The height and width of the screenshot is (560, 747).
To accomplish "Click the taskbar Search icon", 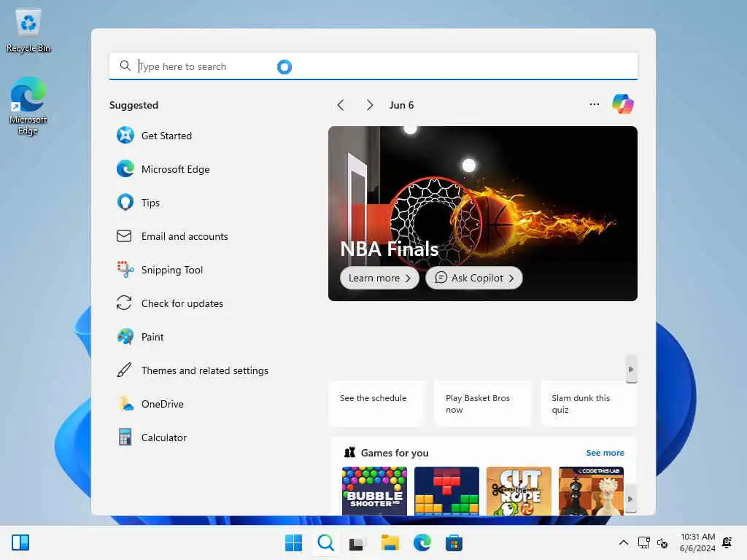I will pyautogui.click(x=326, y=542).
